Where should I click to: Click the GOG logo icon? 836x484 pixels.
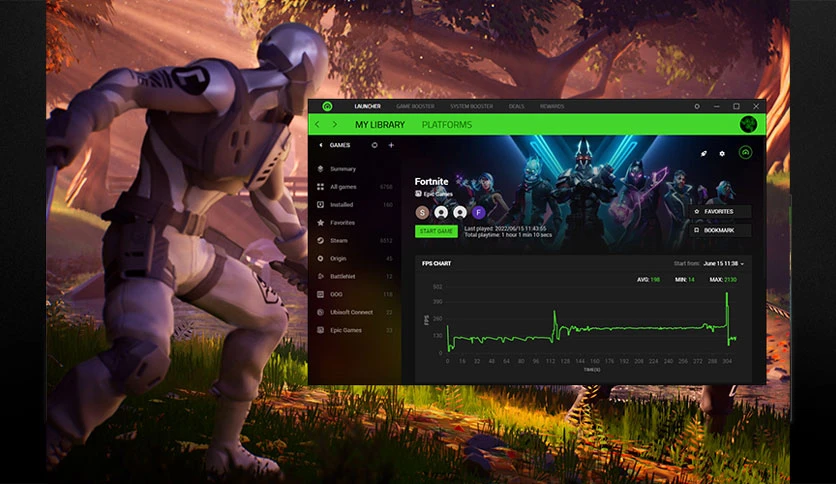[x=320, y=294]
